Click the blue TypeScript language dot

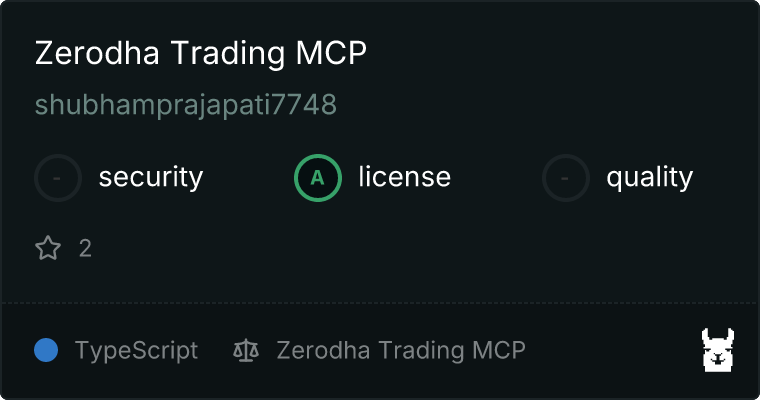46,350
